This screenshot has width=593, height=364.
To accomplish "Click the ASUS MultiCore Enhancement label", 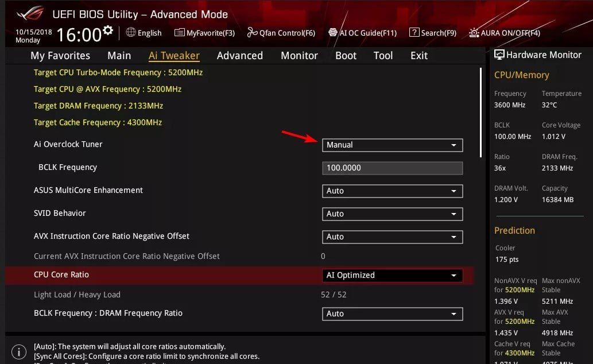I will point(88,190).
